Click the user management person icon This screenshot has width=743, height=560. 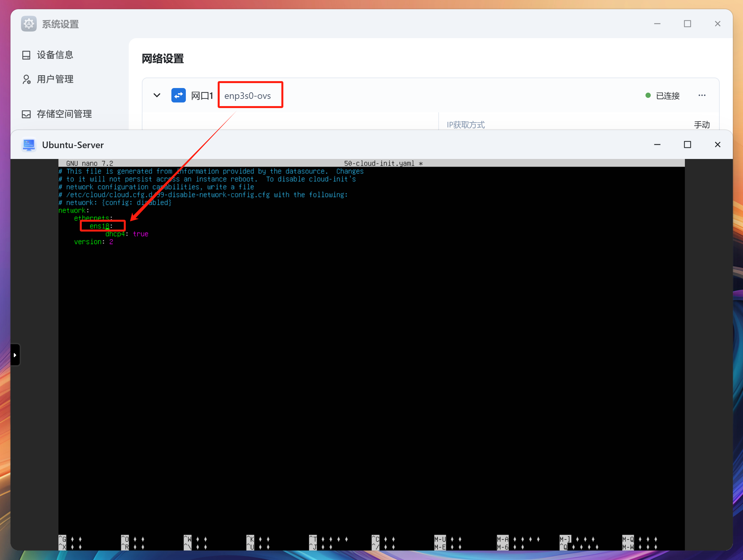26,79
